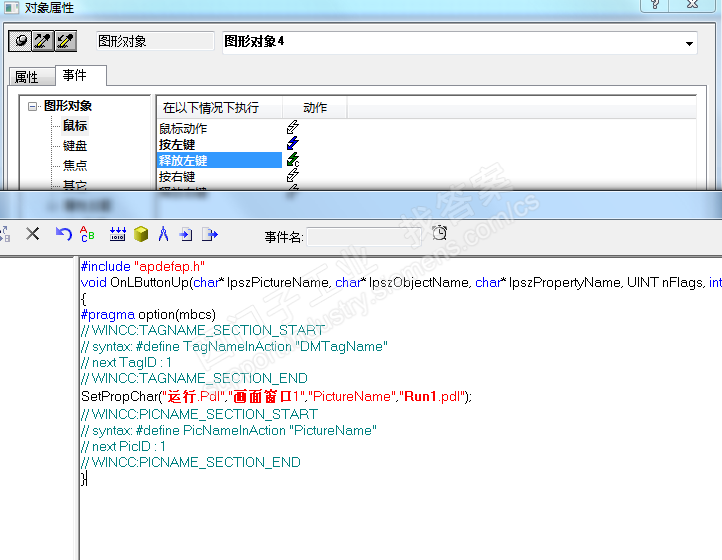Click the #include "apdefap.h" line
This screenshot has height=560, width=722.
(x=143, y=266)
